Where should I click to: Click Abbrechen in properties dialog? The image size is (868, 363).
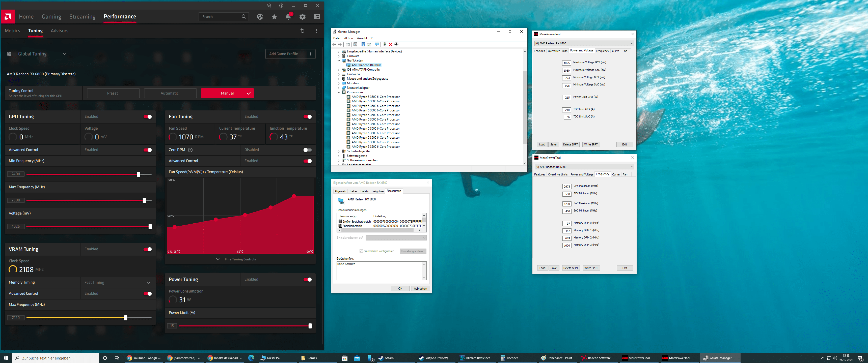pyautogui.click(x=420, y=289)
